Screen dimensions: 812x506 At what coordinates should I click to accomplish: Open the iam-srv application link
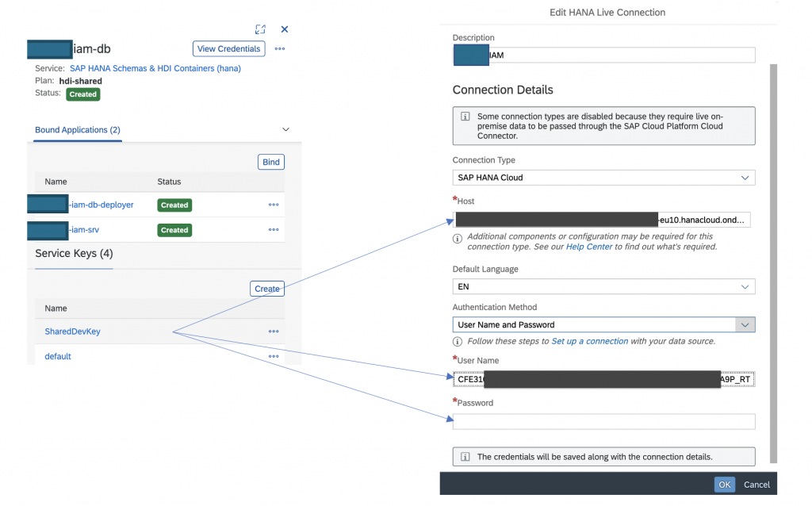coord(84,229)
